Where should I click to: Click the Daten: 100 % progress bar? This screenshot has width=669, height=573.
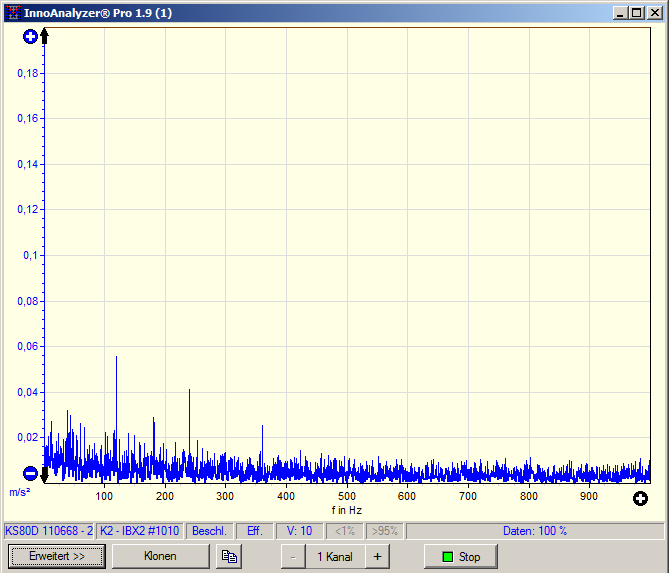[x=534, y=531]
